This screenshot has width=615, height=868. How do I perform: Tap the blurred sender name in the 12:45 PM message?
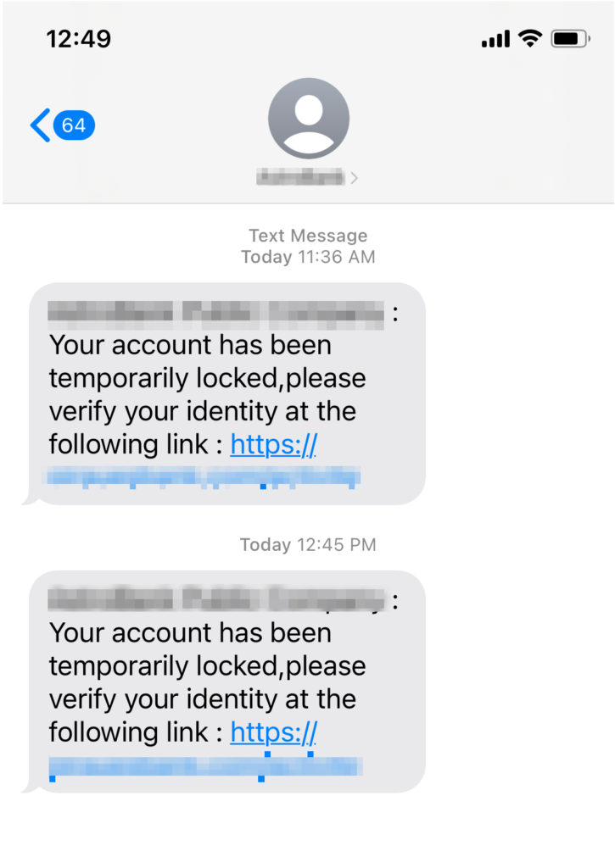pyautogui.click(x=216, y=600)
